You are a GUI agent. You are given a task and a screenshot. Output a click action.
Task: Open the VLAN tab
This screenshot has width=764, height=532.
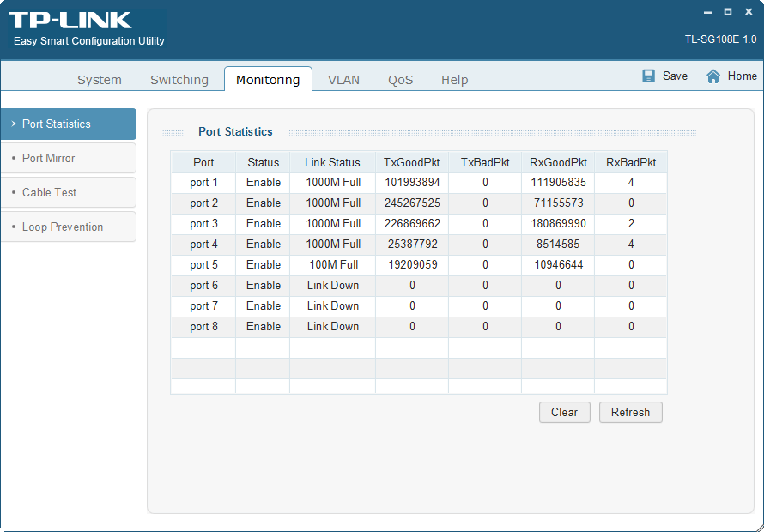click(343, 80)
